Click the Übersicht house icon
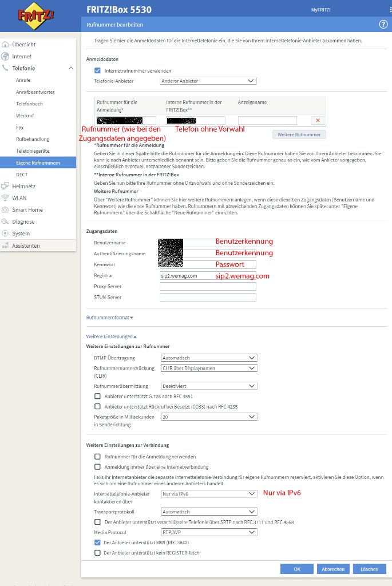The width and height of the screenshot is (392, 586). pyautogui.click(x=5, y=44)
